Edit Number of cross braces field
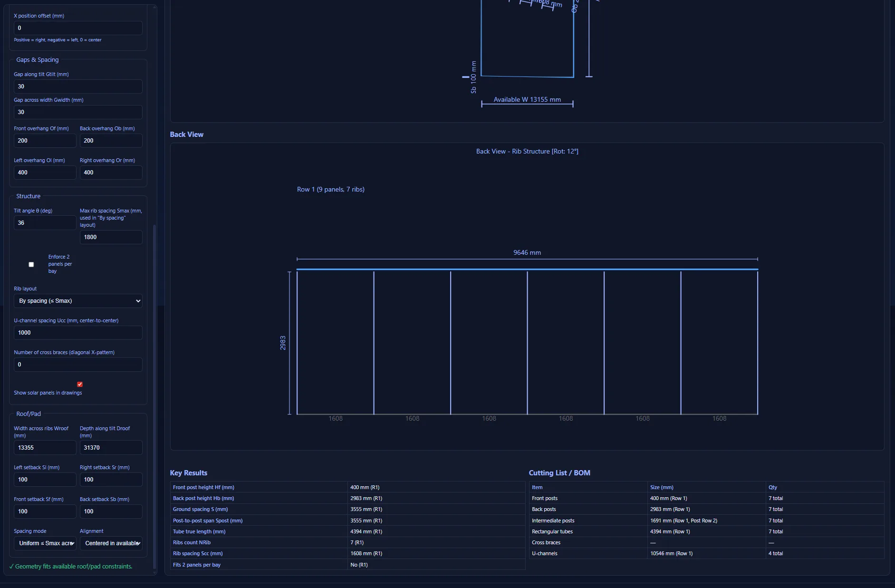The height and width of the screenshot is (588, 895). (x=78, y=365)
